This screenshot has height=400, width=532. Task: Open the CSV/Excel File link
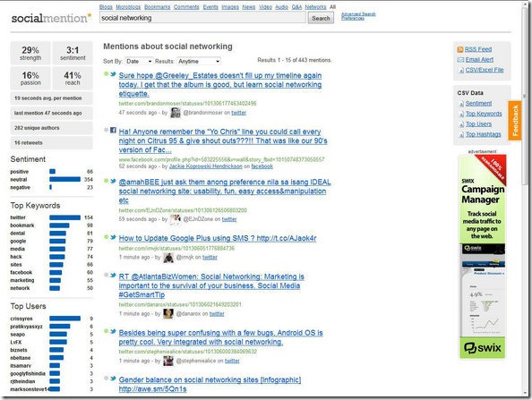[x=485, y=70]
